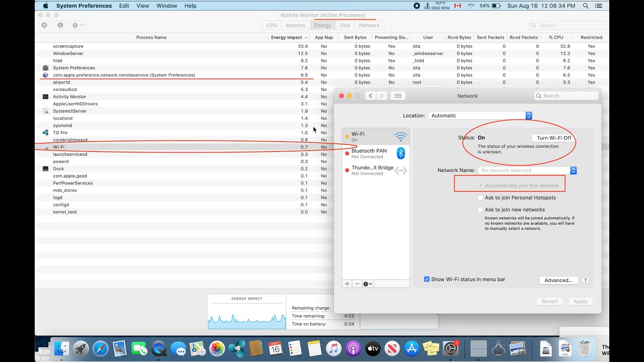The height and width of the screenshot is (362, 644).
Task: Open Calendar icon showing 16
Action: click(275, 348)
